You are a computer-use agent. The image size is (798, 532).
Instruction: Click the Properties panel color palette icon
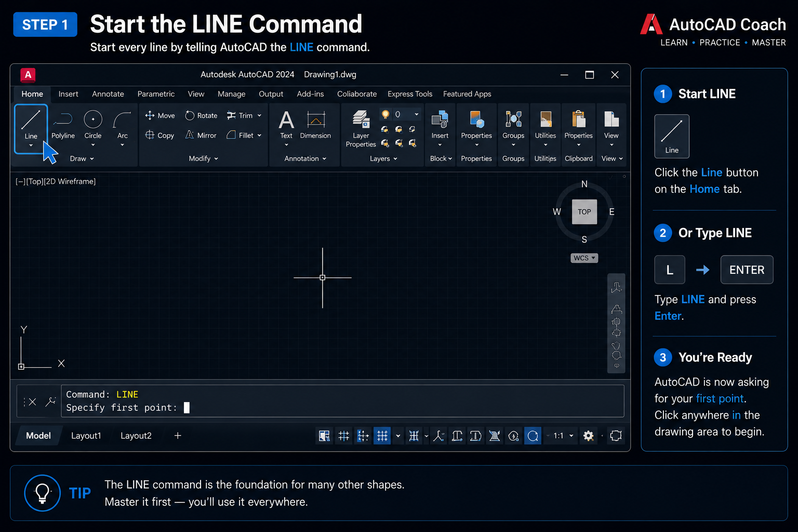(x=476, y=119)
